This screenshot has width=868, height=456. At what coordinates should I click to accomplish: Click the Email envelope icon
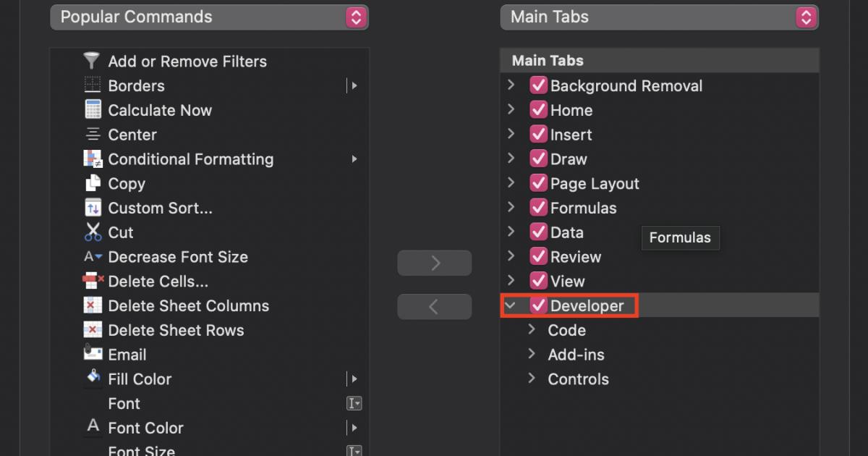92,354
